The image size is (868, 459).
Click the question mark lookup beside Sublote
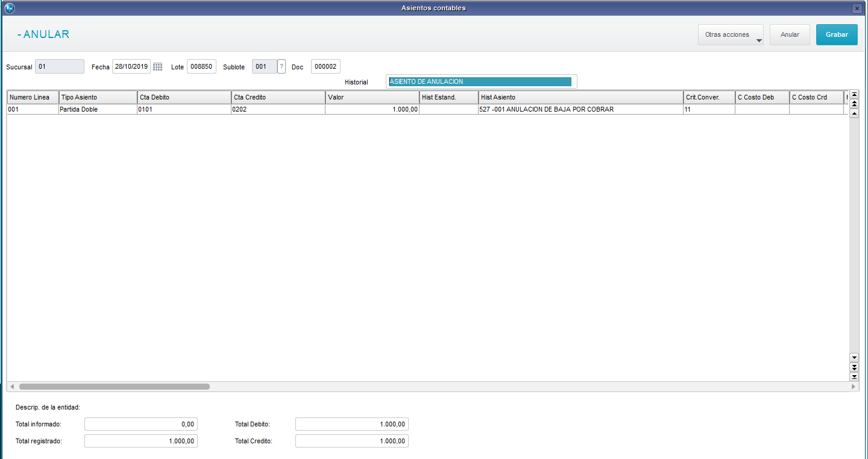coord(281,66)
